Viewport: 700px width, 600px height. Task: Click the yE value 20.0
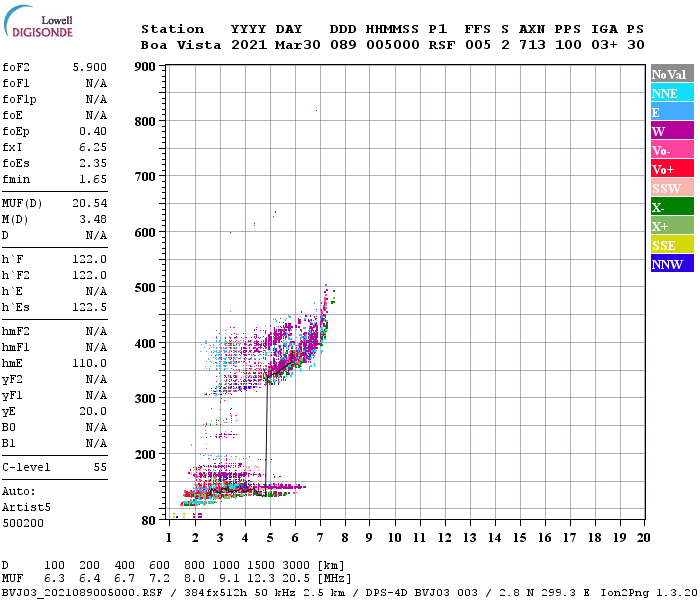[x=93, y=412]
